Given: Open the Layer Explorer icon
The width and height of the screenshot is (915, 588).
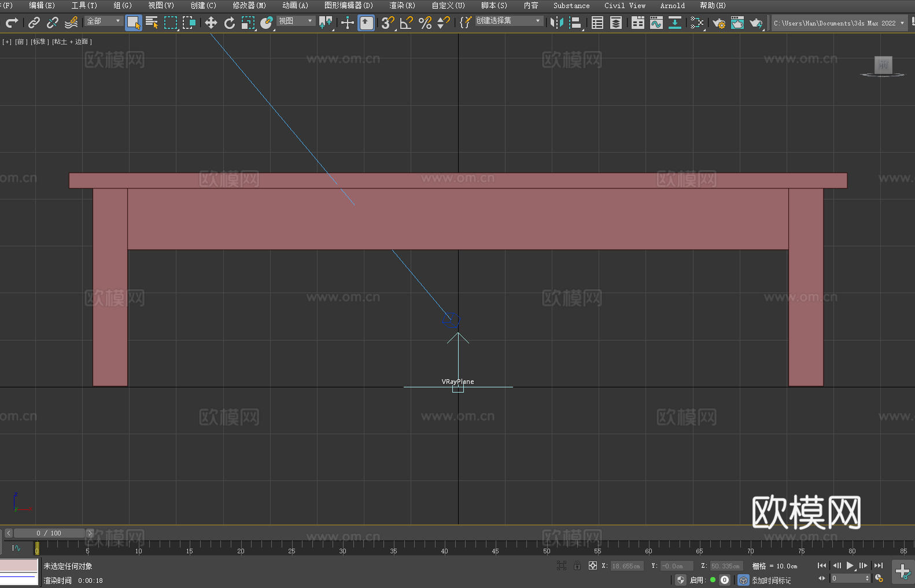Looking at the screenshot, I should pyautogui.click(x=616, y=23).
